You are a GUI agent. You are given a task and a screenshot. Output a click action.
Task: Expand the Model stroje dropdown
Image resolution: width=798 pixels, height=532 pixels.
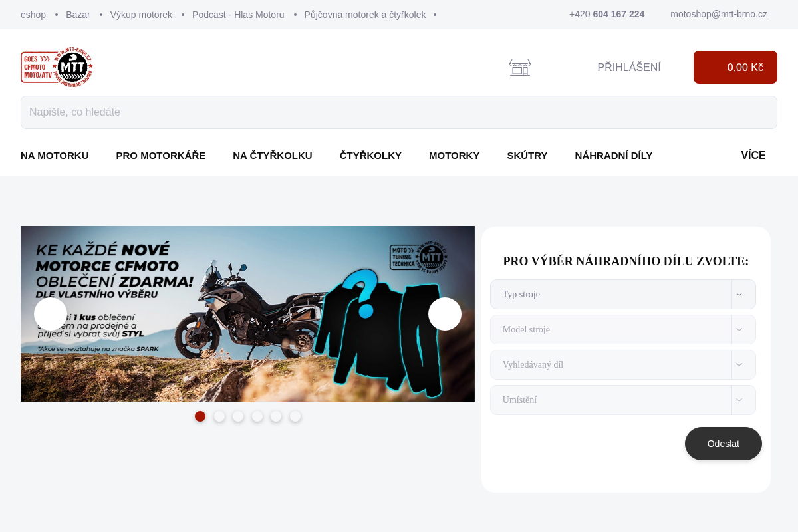tap(623, 329)
